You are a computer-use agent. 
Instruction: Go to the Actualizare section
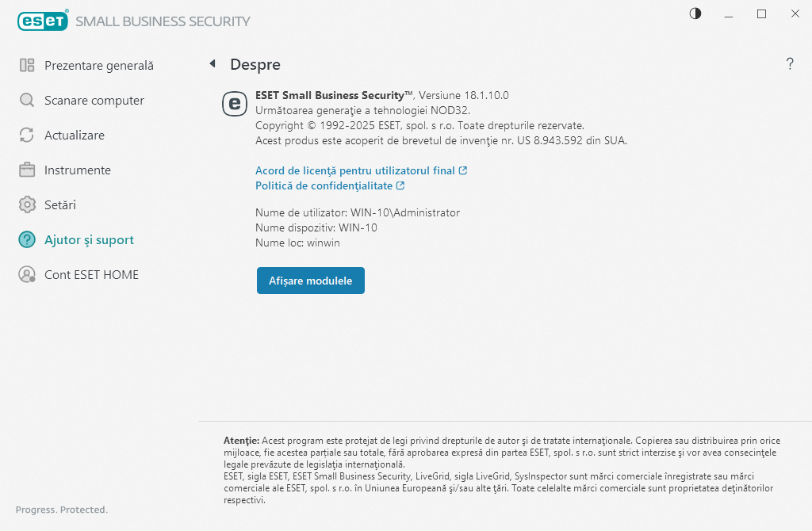[75, 135]
